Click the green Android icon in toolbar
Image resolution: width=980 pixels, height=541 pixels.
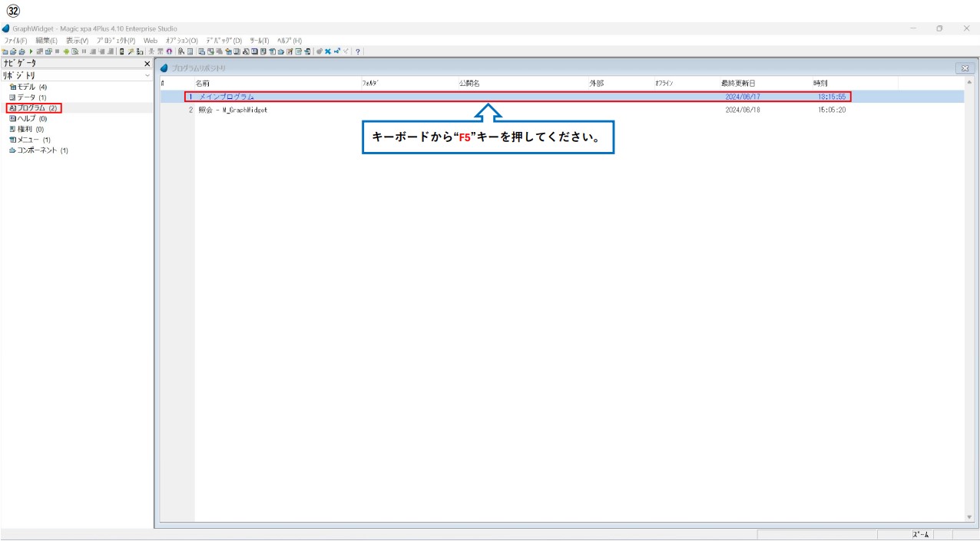click(66, 51)
